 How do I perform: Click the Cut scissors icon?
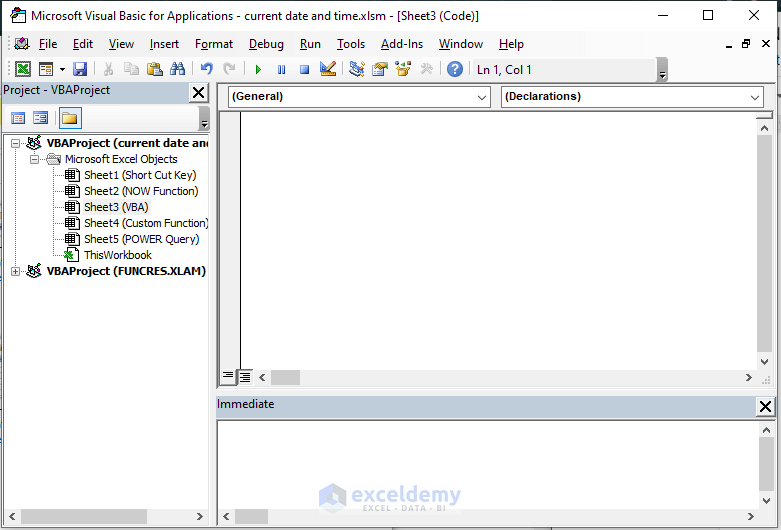point(108,69)
